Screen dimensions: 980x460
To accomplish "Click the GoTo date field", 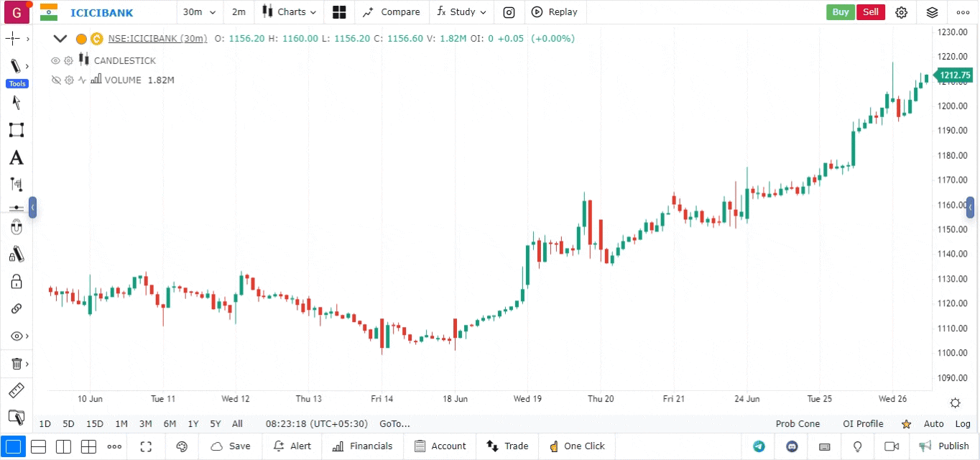I will pos(394,424).
